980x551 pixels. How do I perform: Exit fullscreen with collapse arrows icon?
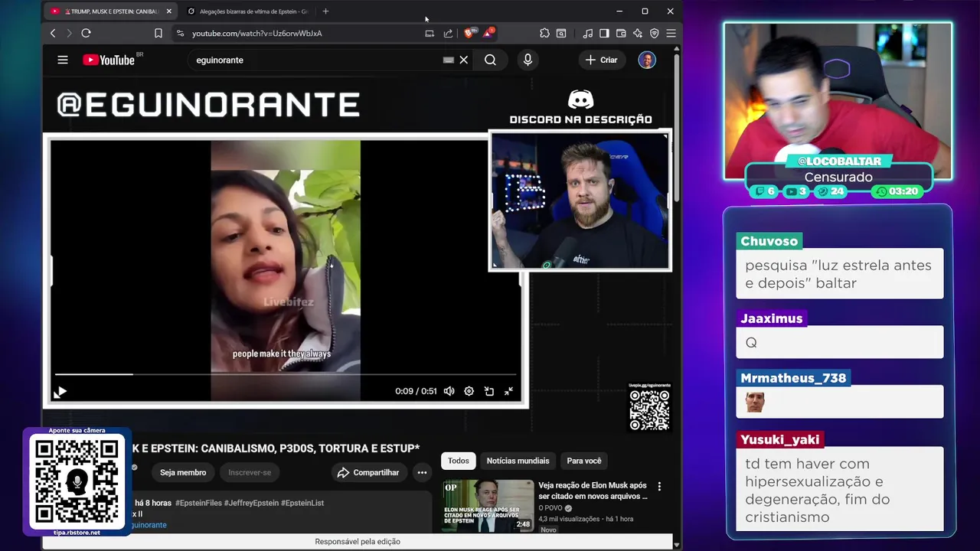pos(508,391)
